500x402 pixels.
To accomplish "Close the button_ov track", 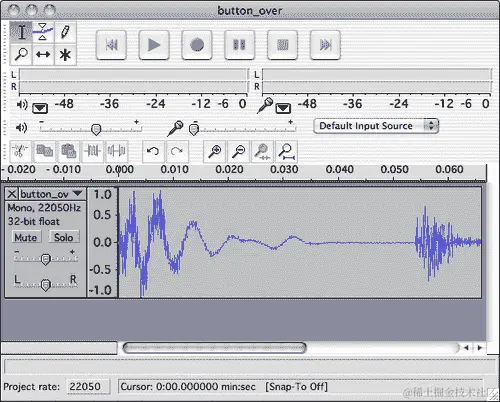I will [12, 194].
